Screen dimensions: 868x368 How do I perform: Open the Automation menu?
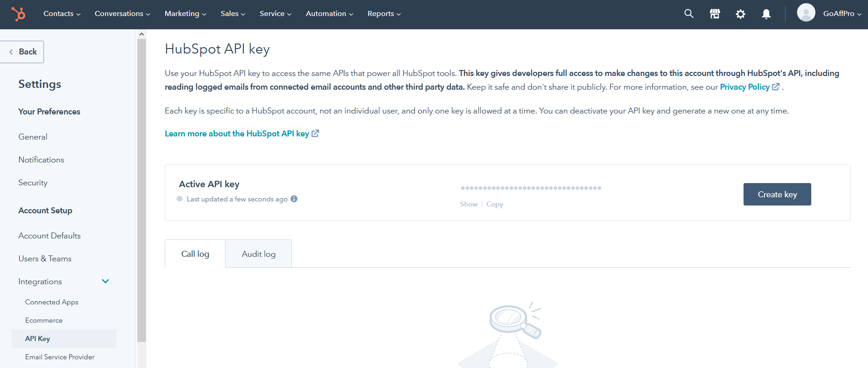pos(329,14)
